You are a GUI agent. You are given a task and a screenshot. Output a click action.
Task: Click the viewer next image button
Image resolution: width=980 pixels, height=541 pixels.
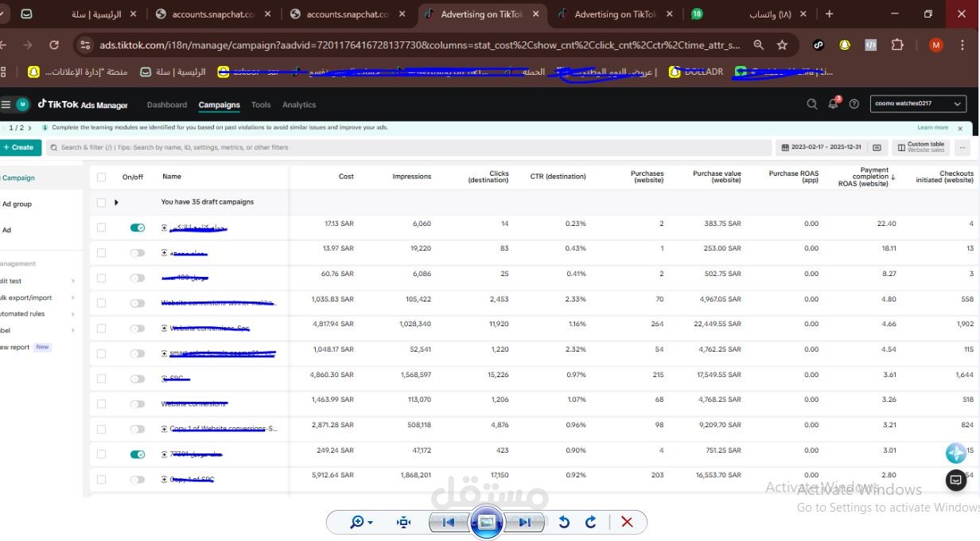pyautogui.click(x=524, y=522)
